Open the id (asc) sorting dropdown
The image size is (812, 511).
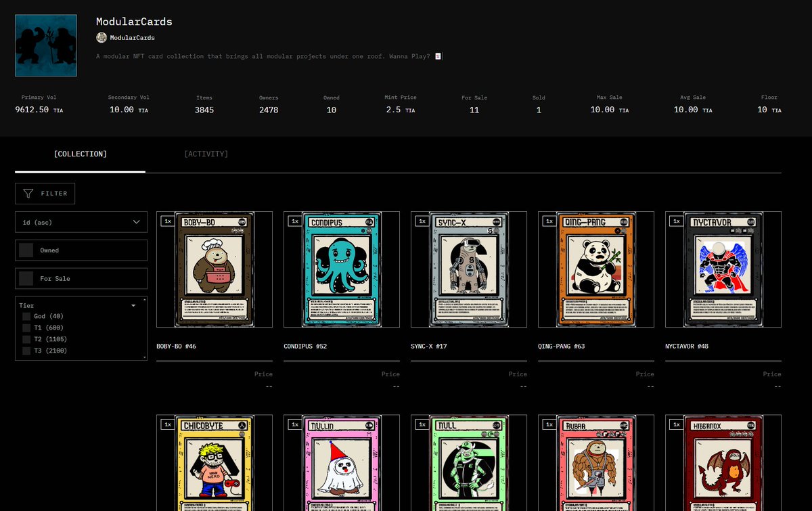[81, 221]
